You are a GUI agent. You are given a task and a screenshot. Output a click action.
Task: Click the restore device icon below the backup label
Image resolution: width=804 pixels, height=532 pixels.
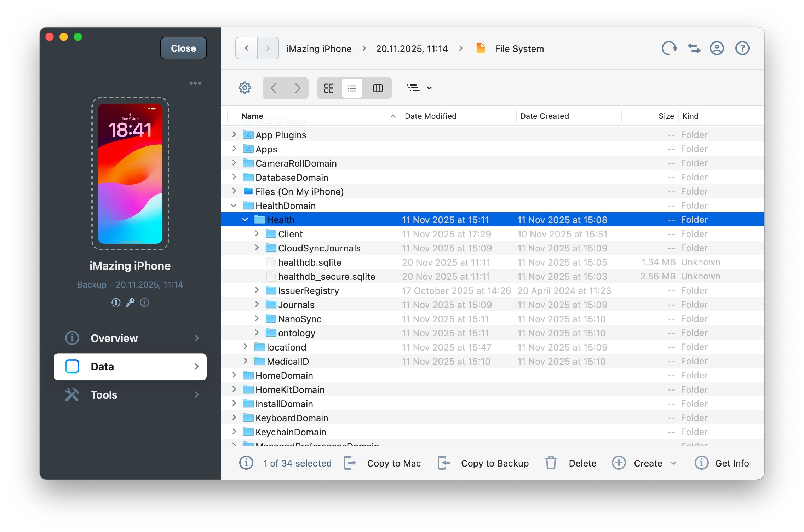[116, 302]
